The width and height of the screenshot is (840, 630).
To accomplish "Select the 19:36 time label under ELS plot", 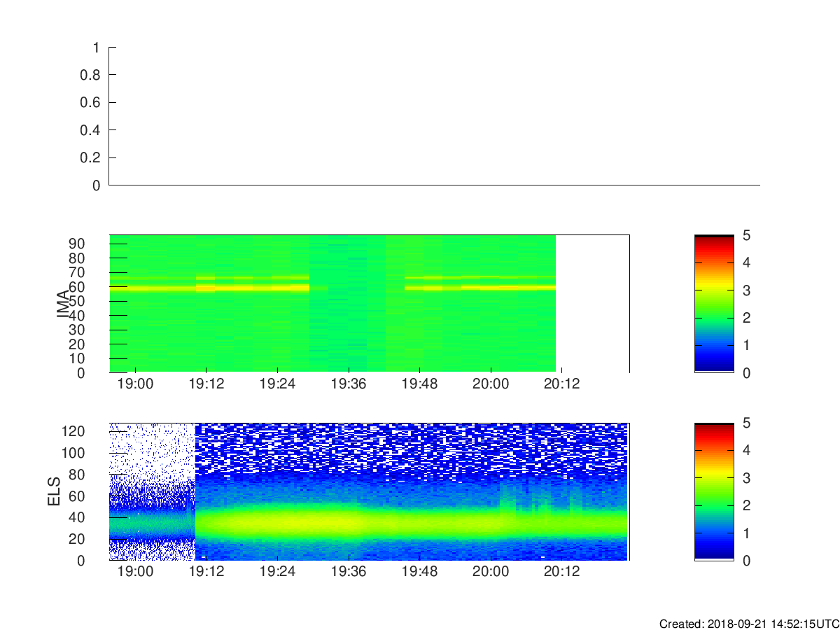I will [349, 571].
